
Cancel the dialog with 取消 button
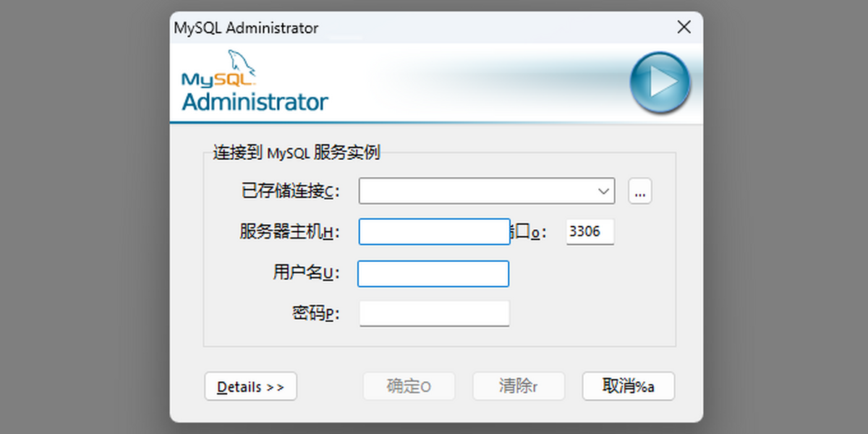[x=628, y=386]
